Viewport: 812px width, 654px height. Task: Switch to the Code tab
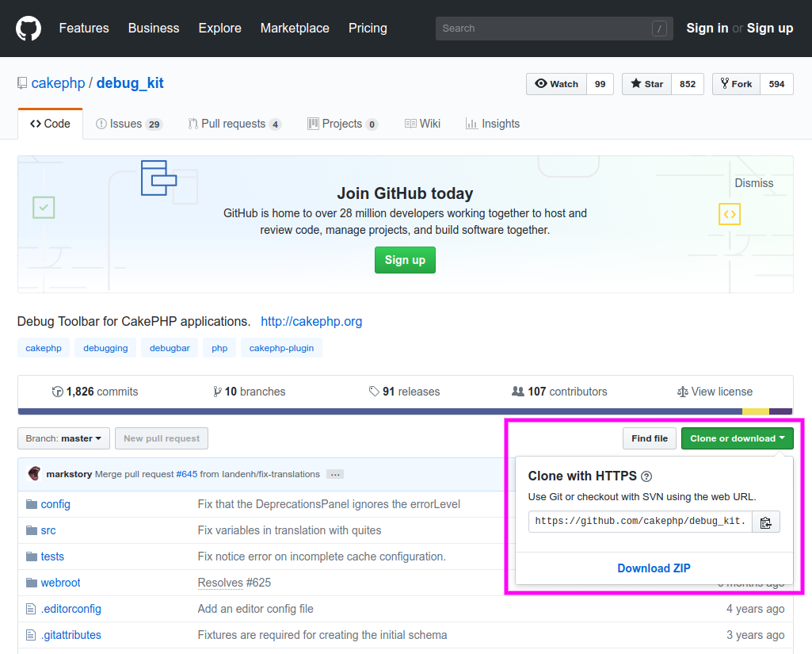pyautogui.click(x=50, y=124)
